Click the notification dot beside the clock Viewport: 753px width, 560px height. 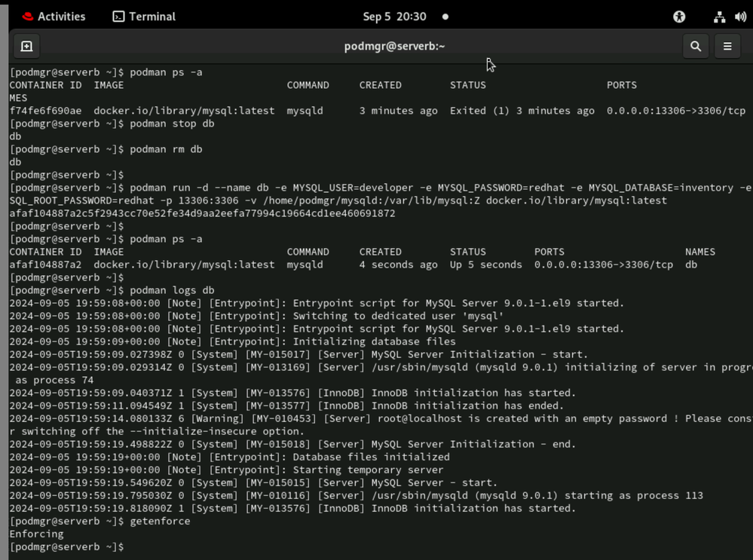(x=445, y=17)
